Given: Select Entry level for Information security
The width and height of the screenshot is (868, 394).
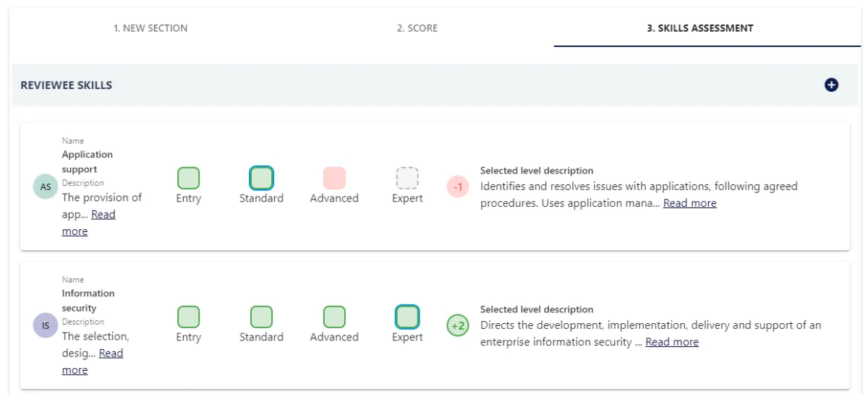Looking at the screenshot, I should coord(189,317).
